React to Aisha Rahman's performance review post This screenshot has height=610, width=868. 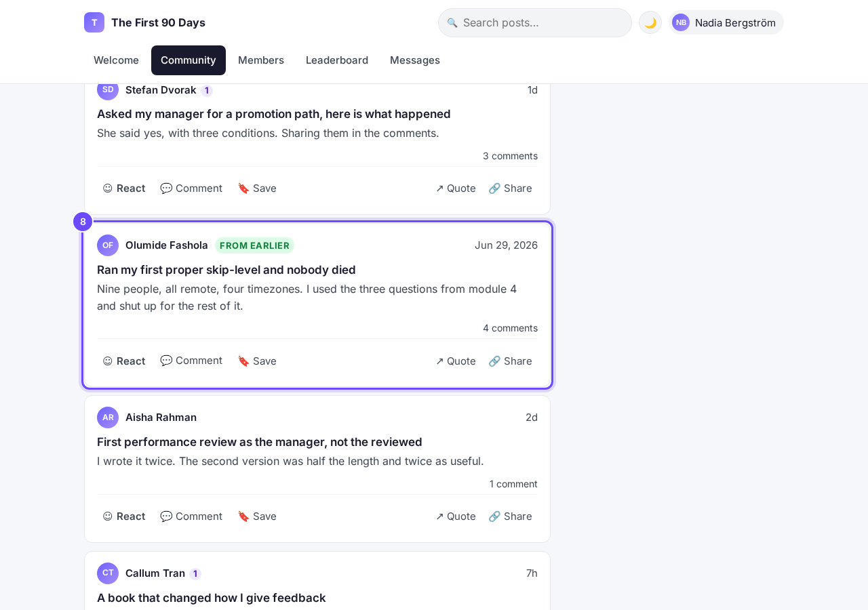124,516
